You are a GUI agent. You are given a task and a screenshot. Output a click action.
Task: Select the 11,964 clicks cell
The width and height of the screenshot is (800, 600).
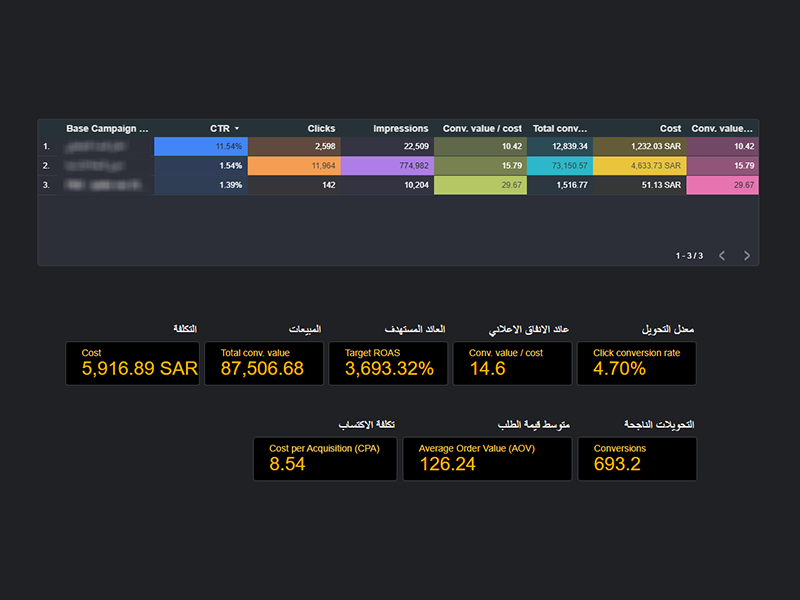293,166
